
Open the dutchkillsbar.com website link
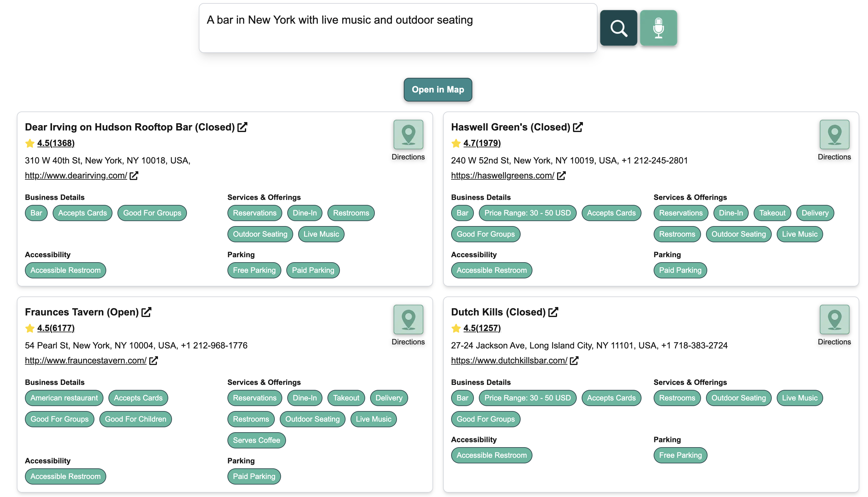click(x=508, y=361)
